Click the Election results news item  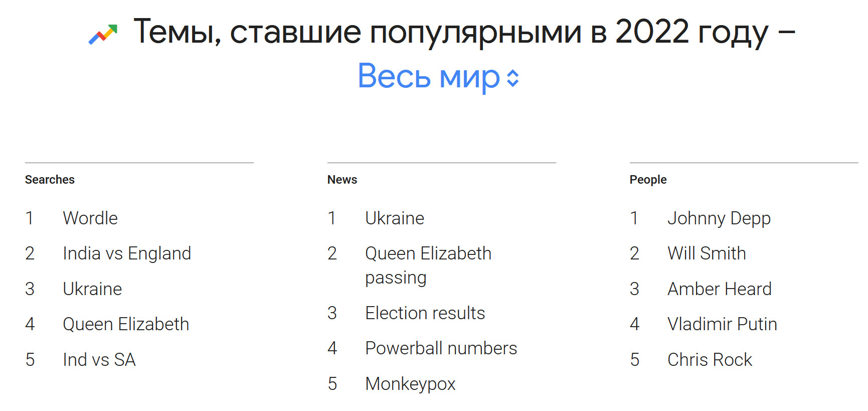tap(425, 313)
